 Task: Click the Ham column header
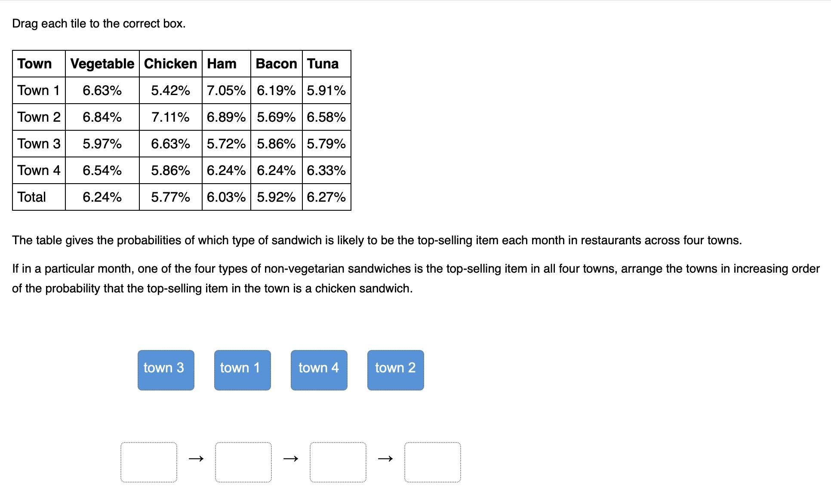click(x=222, y=64)
